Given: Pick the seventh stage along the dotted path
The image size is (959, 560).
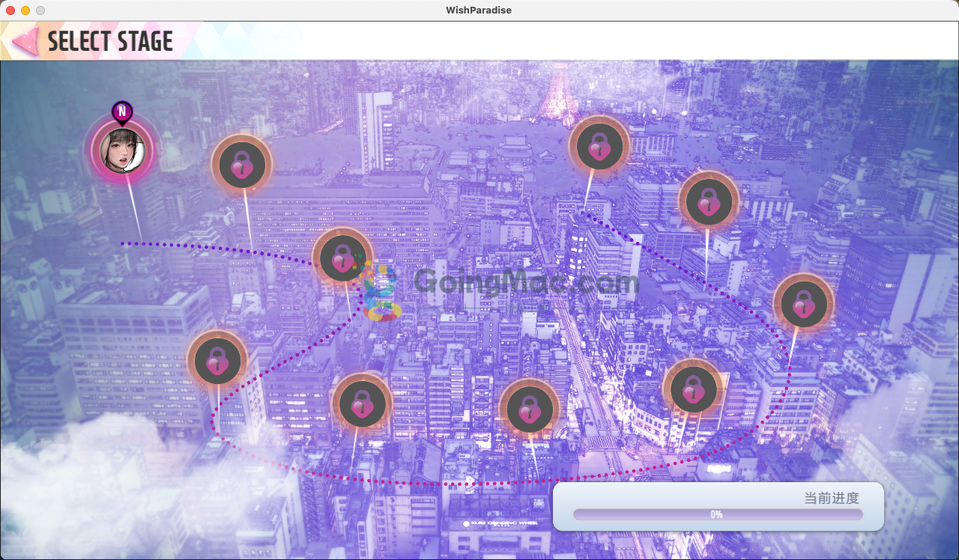Looking at the screenshot, I should [x=694, y=389].
